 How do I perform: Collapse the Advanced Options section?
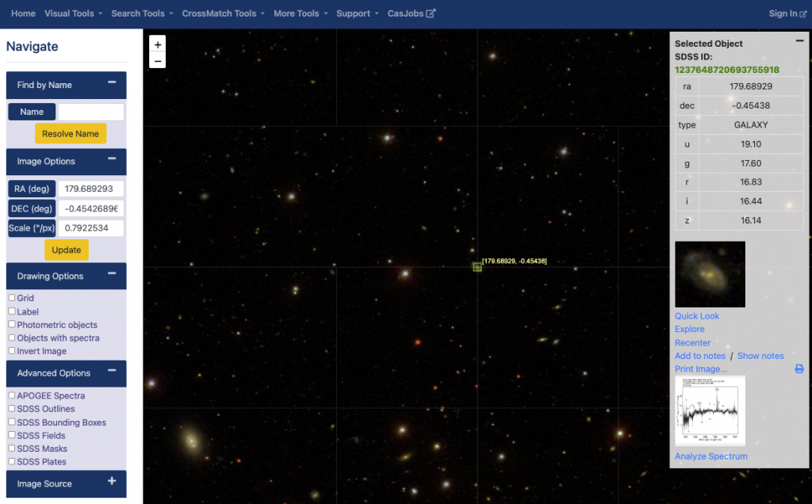[x=112, y=371]
